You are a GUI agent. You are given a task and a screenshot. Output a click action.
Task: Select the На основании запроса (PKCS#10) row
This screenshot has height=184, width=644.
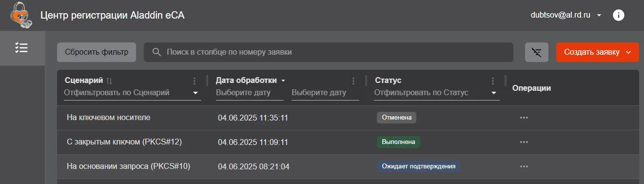[348, 166]
